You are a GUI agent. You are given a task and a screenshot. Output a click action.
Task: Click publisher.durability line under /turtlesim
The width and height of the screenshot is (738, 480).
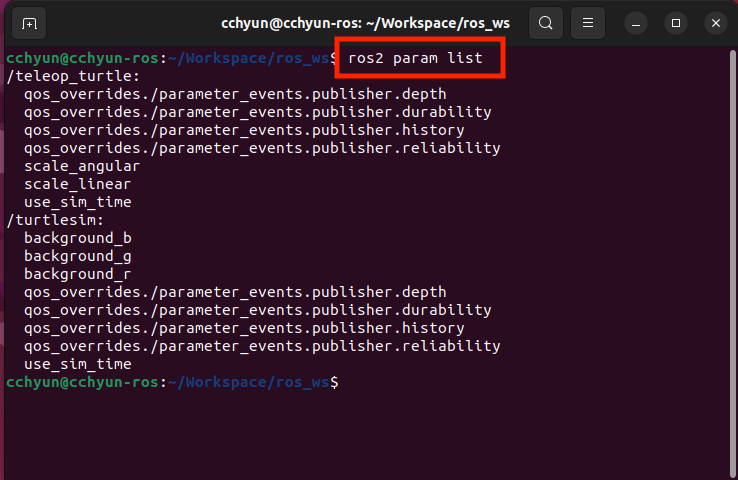[x=257, y=310]
